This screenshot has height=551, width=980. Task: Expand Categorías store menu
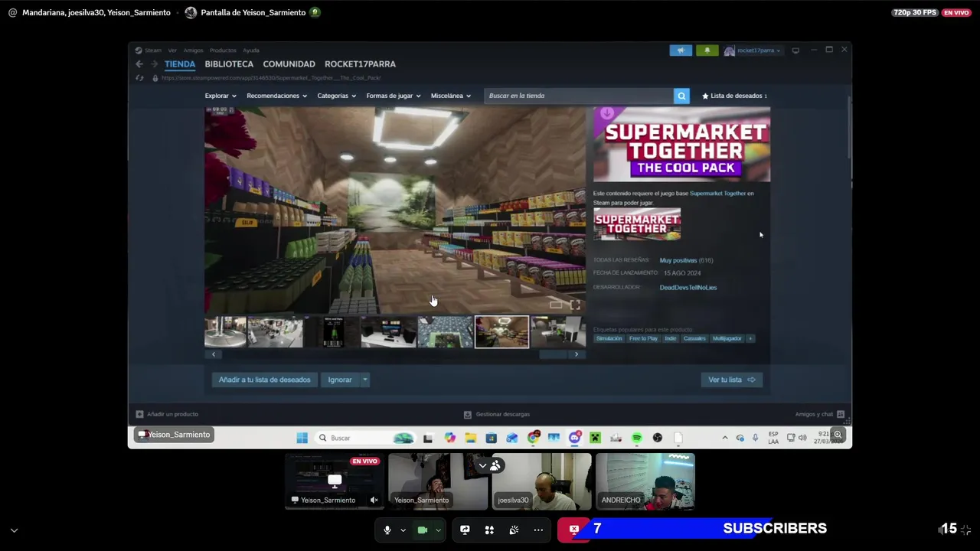click(x=337, y=96)
